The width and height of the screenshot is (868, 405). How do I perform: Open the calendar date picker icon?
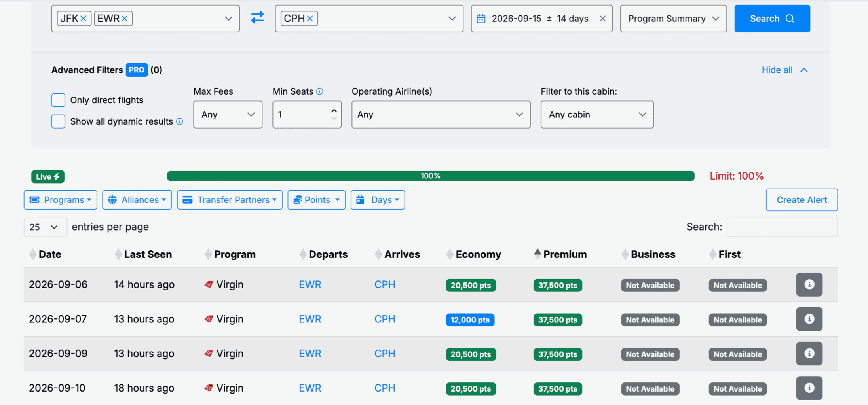point(481,19)
